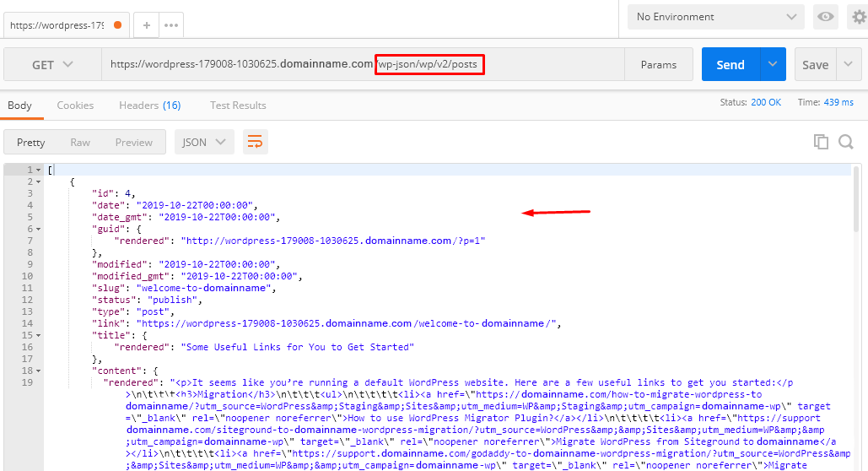868x471 pixels.
Task: Collapse the guid object at line 6
Action: point(38,229)
